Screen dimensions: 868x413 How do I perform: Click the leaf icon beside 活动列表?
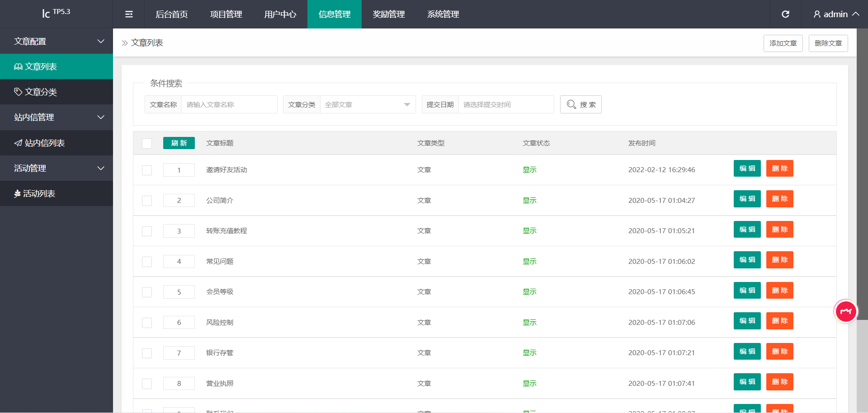(17, 194)
